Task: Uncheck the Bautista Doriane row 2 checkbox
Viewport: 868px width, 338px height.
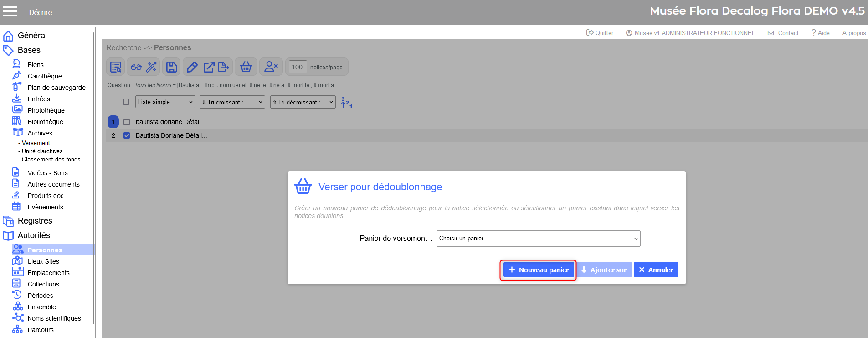Action: click(x=127, y=135)
